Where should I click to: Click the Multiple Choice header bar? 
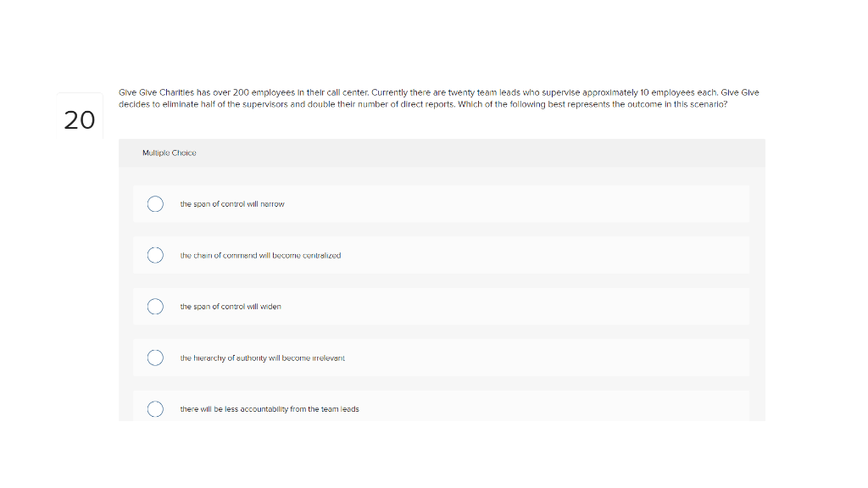(441, 153)
